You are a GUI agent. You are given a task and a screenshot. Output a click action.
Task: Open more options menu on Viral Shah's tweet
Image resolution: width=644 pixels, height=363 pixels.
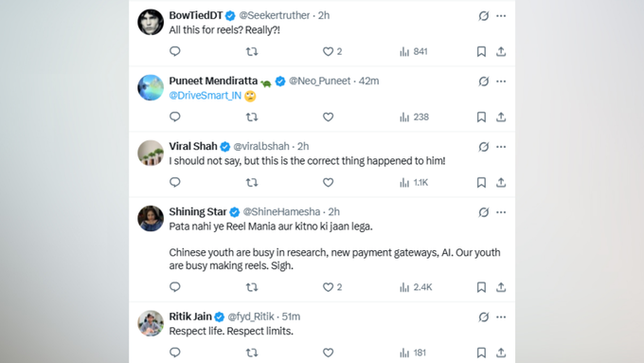tap(501, 147)
